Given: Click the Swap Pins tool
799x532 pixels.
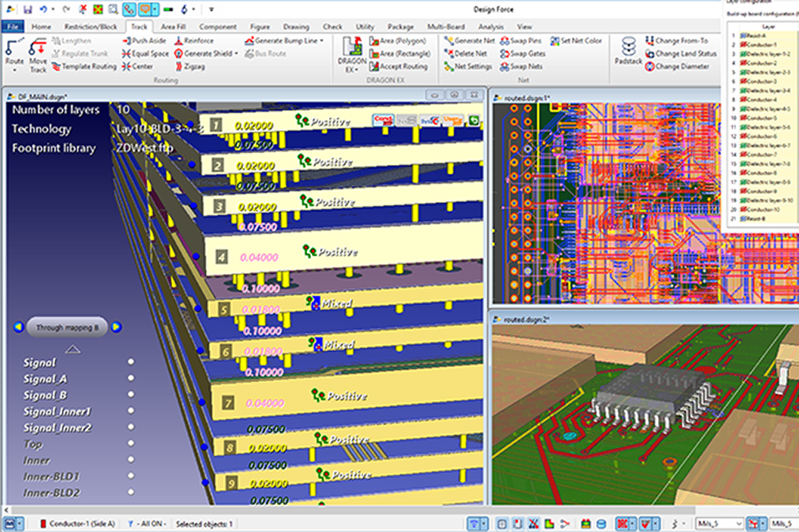Looking at the screenshot, I should pyautogui.click(x=524, y=41).
